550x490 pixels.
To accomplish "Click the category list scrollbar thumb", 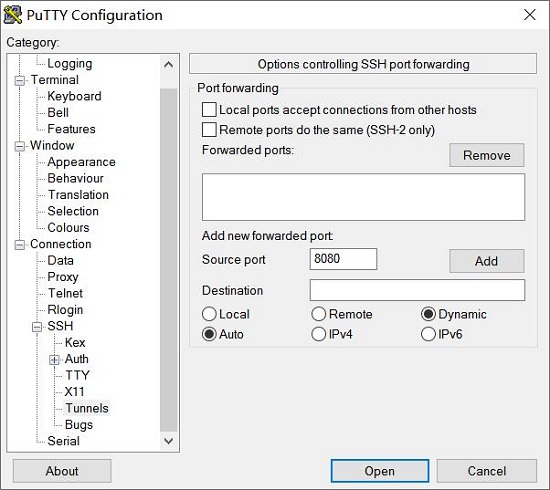I will click(x=168, y=260).
